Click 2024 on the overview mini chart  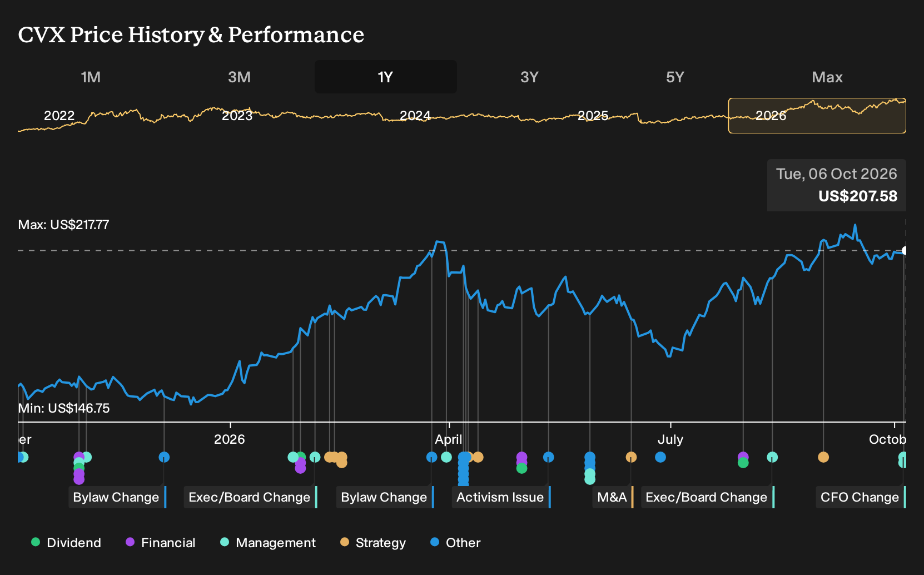point(415,116)
